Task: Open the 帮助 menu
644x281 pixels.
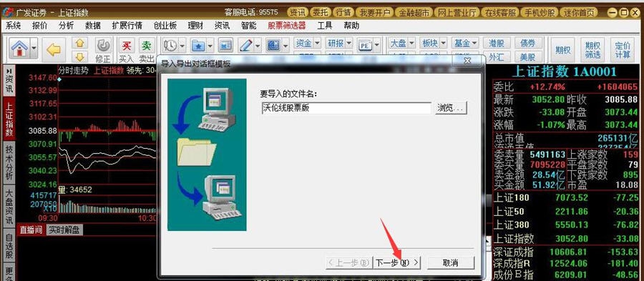Action: click(x=351, y=26)
